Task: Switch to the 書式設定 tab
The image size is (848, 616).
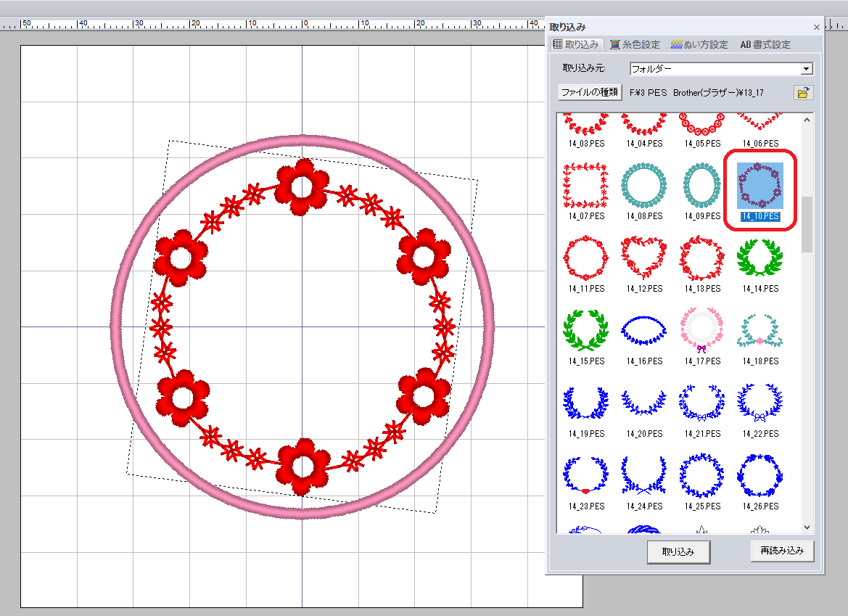Action: point(765,44)
